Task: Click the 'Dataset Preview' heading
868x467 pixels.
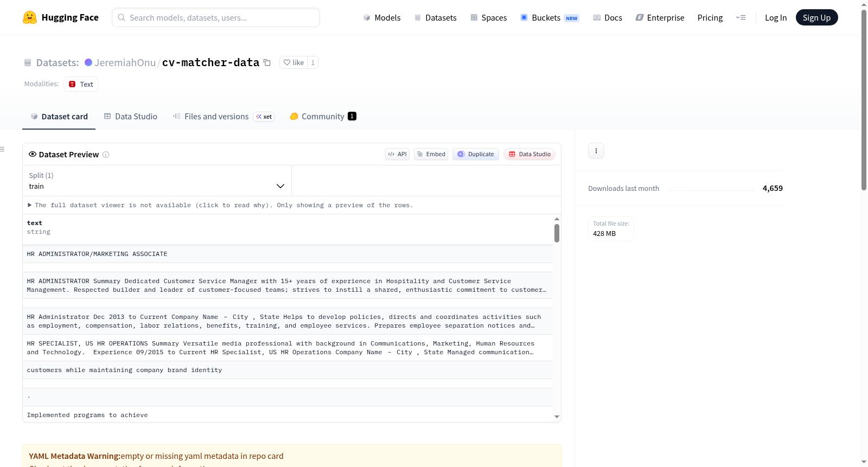Action: coord(69,155)
